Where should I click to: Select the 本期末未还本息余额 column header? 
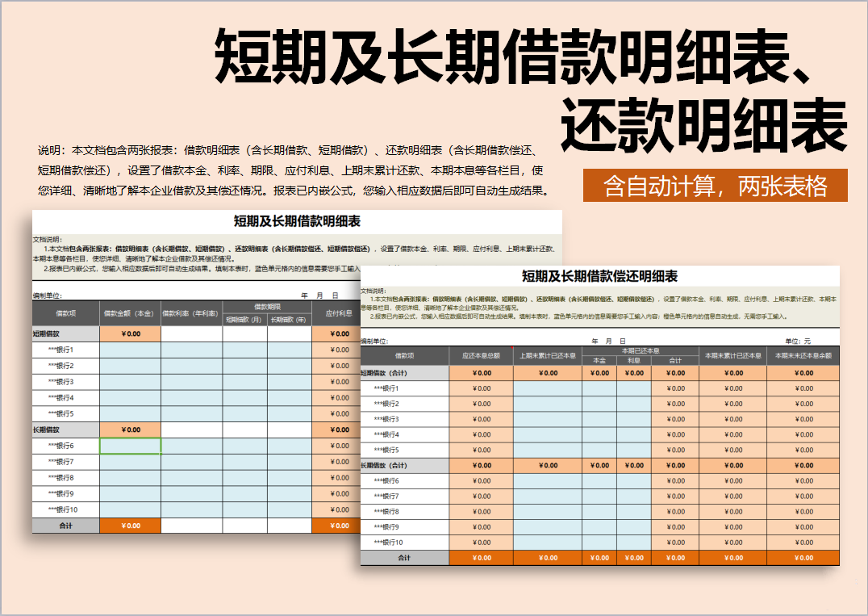(x=803, y=356)
